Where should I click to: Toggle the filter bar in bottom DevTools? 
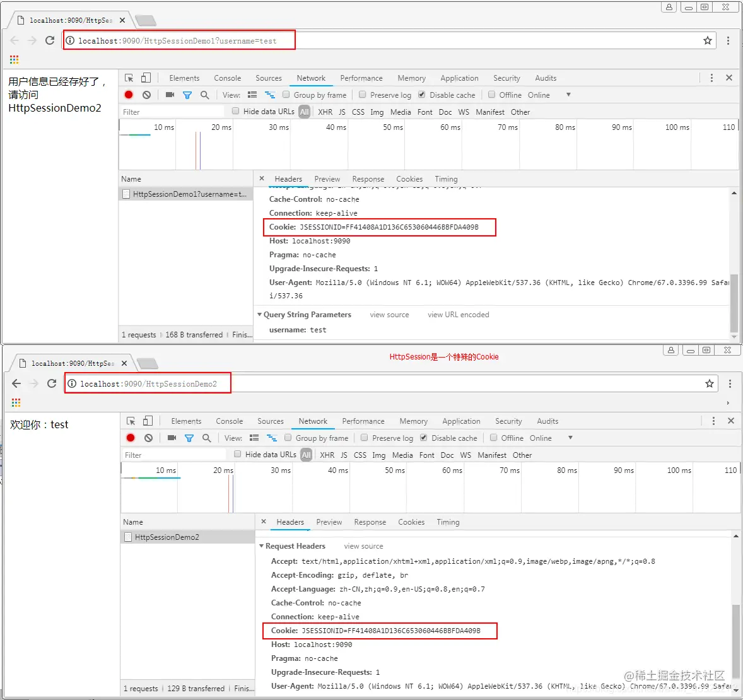point(189,438)
